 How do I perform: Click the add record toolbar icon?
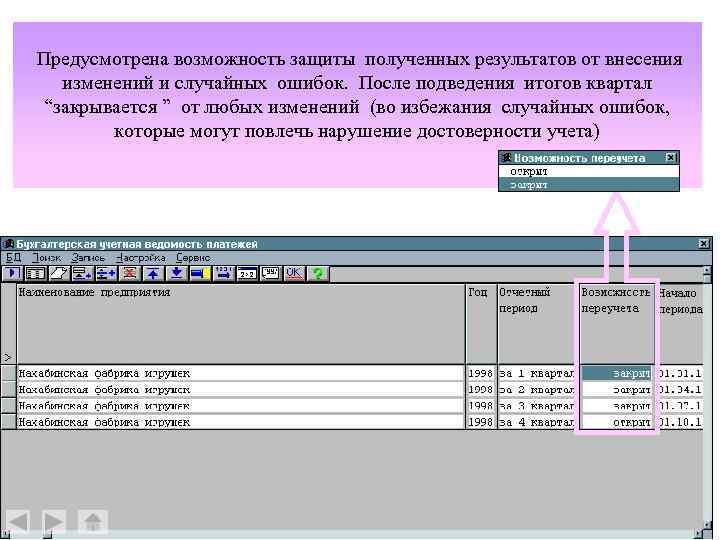[82, 274]
